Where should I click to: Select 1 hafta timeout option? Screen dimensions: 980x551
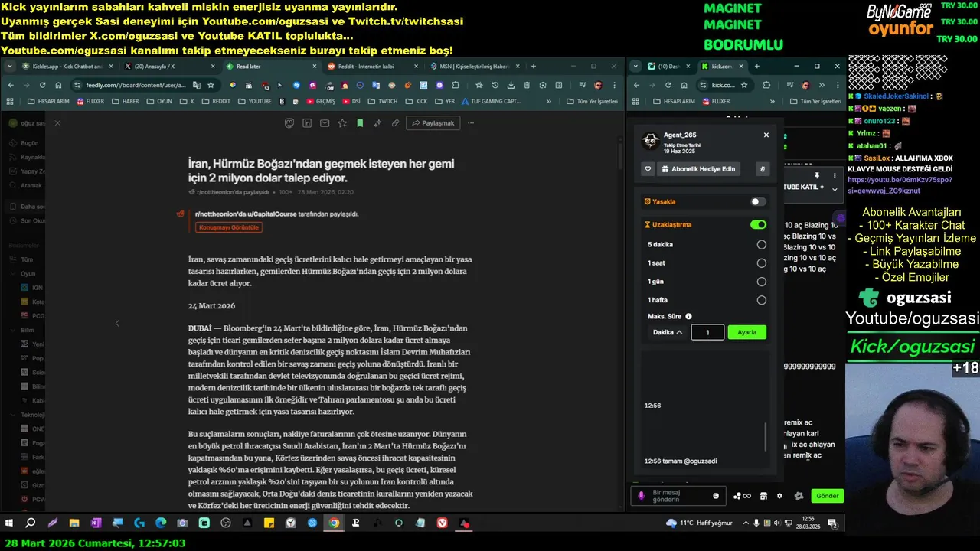click(x=761, y=300)
